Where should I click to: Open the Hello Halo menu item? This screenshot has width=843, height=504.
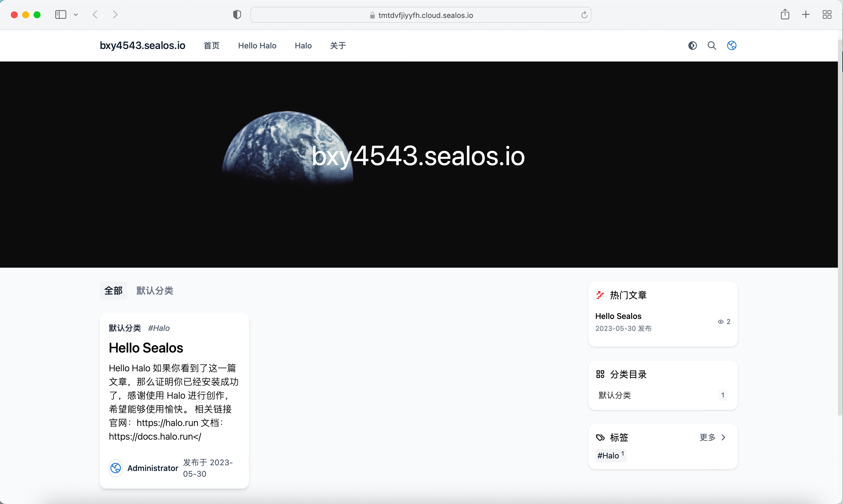click(257, 46)
